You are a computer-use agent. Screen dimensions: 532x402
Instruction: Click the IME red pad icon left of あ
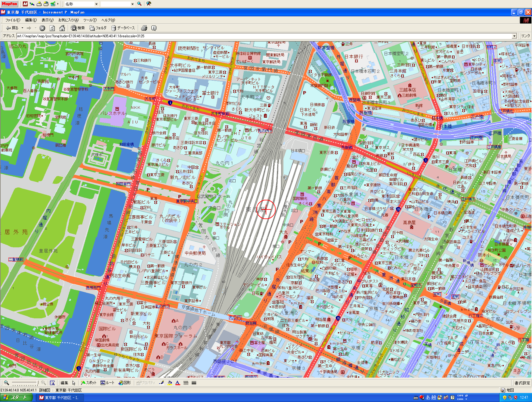click(422, 397)
